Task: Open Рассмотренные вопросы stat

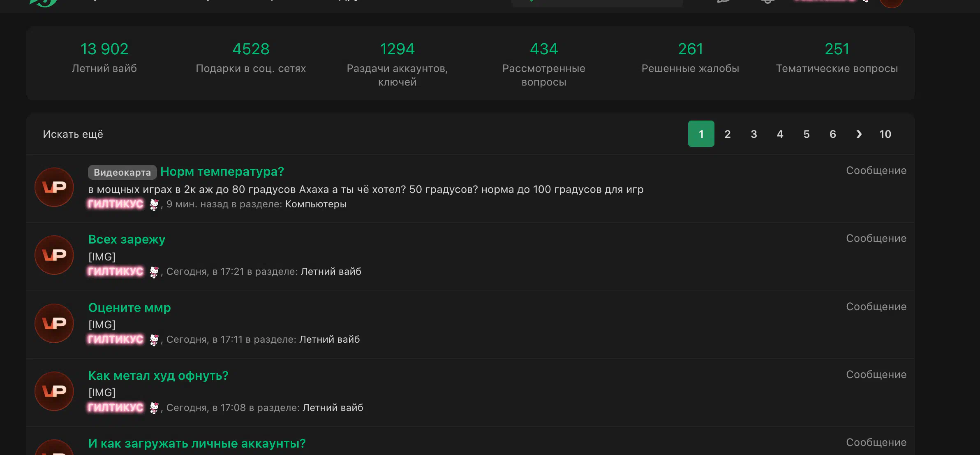Action: 544,64
